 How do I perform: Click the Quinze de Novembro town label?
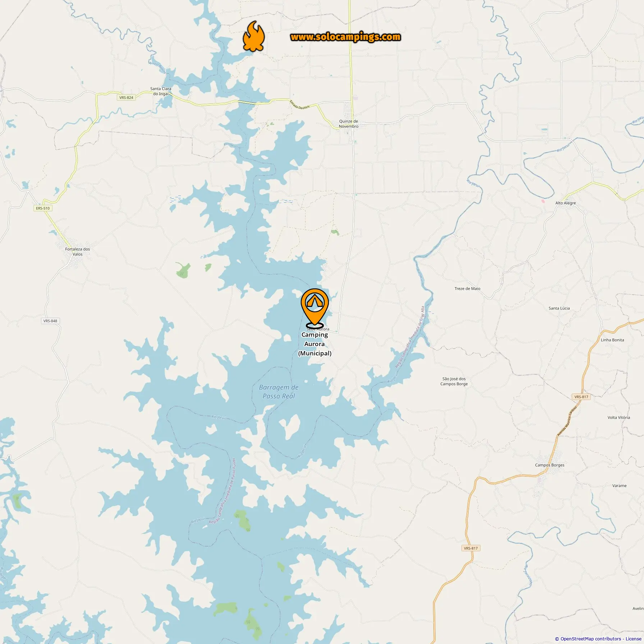coord(349,124)
